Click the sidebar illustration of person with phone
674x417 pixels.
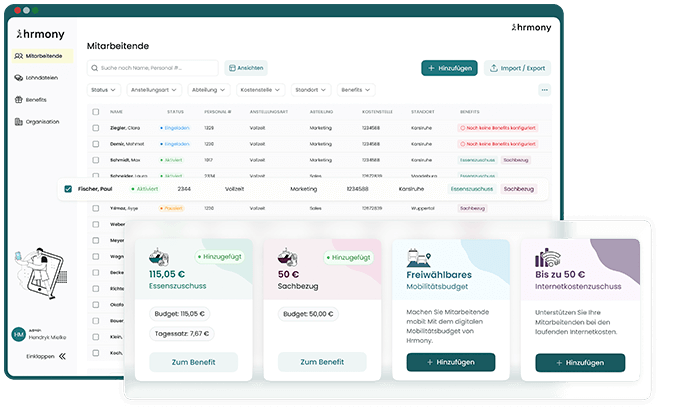[x=40, y=273]
